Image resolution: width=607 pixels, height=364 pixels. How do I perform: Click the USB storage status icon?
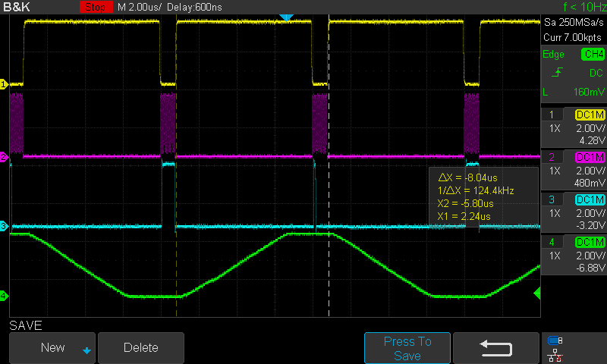pyautogui.click(x=555, y=340)
